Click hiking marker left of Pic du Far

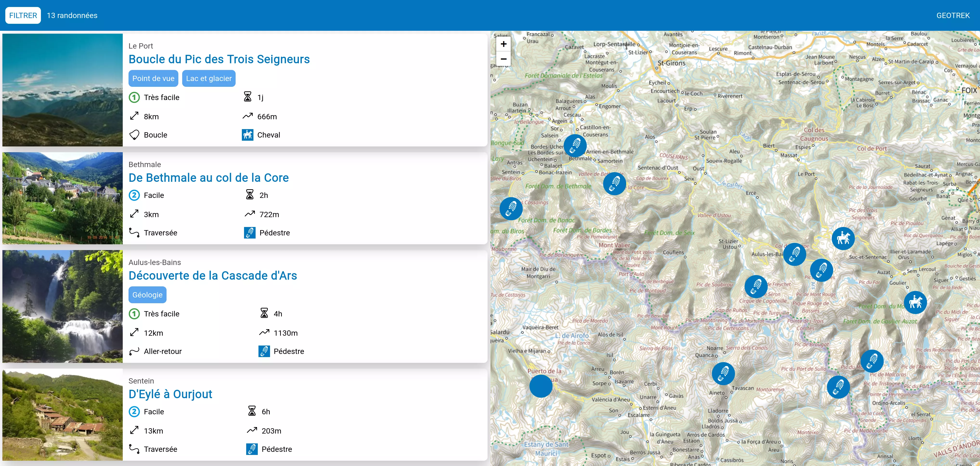tap(821, 270)
